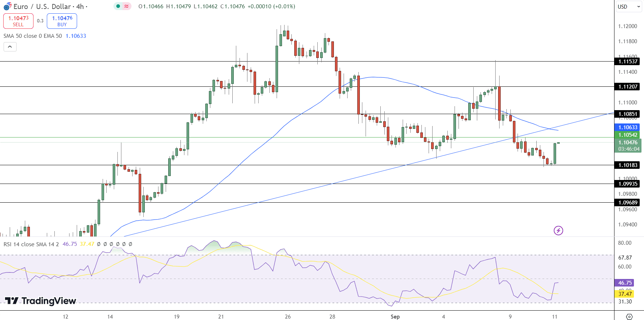Open chart settings gear icon

tap(629, 316)
